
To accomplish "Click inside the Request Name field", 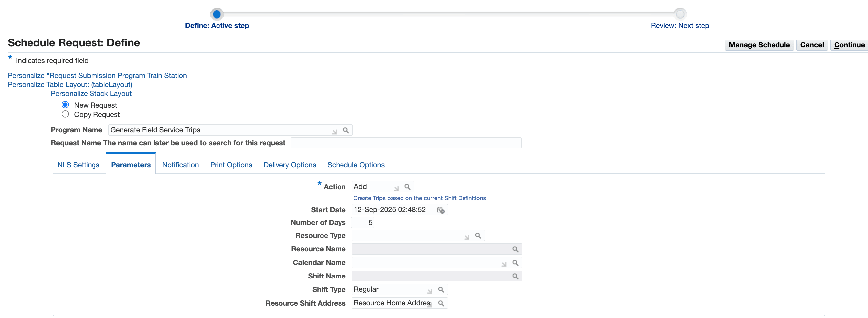I will [x=406, y=143].
